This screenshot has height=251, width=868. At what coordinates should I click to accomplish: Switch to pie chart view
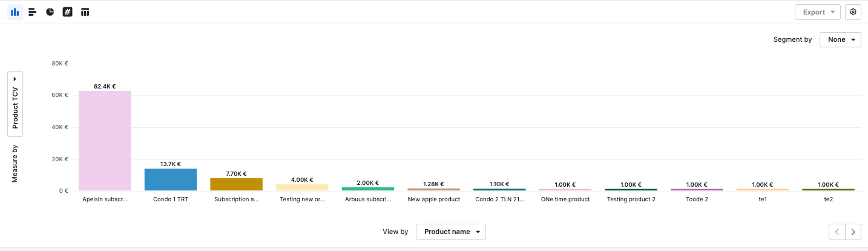(x=50, y=12)
